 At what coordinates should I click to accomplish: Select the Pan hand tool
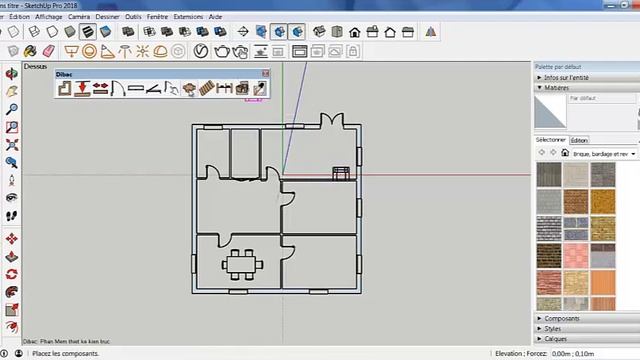coord(12,91)
